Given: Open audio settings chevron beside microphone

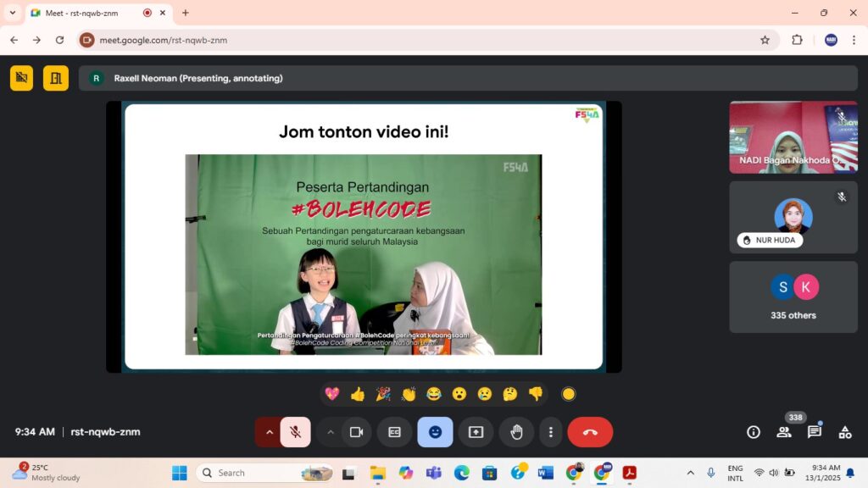Looking at the screenshot, I should tap(269, 432).
